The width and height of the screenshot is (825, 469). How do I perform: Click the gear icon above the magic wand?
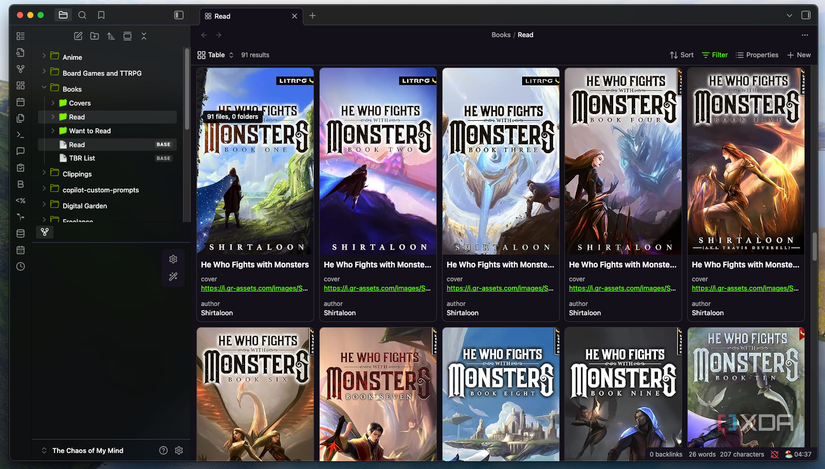tap(173, 259)
